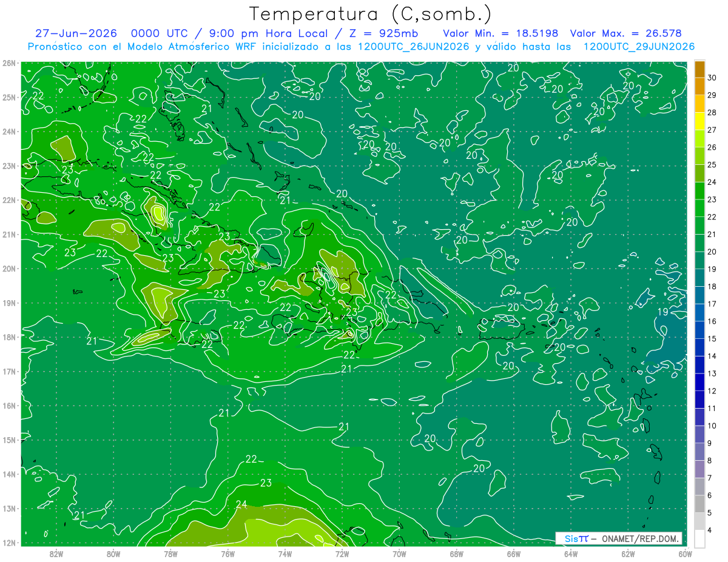Click the colorbar label '17'
Screen dimensions: 728x562
coord(712,304)
